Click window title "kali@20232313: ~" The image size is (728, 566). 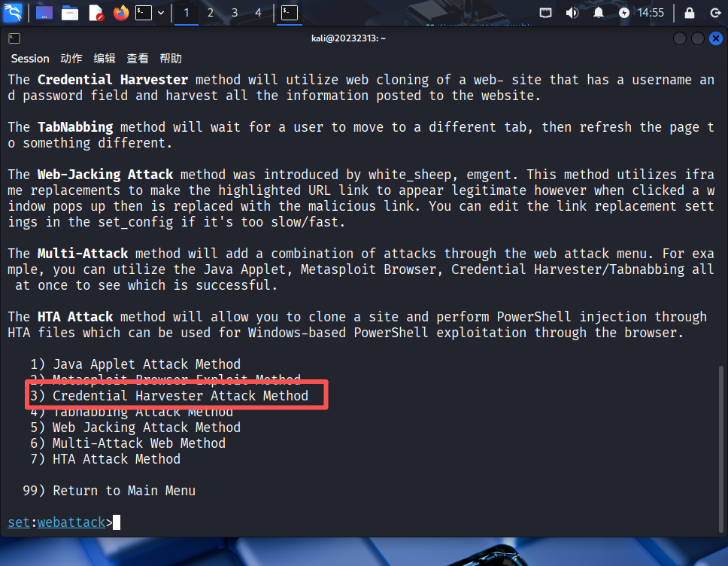(x=348, y=38)
